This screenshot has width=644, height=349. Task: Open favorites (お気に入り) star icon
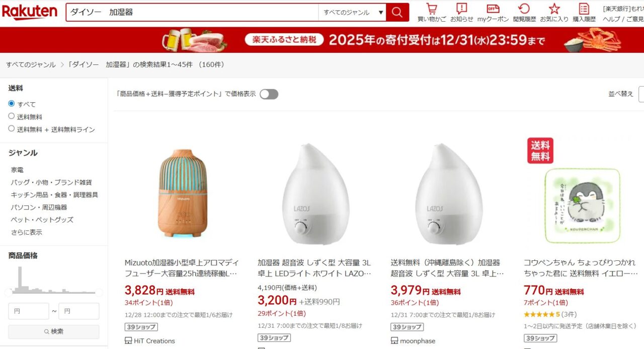[x=554, y=12]
